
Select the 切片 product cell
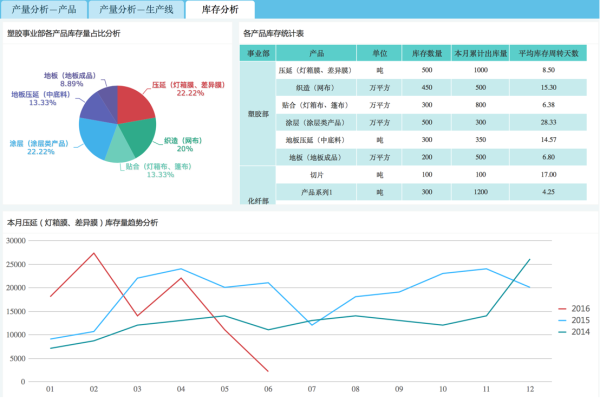316,175
